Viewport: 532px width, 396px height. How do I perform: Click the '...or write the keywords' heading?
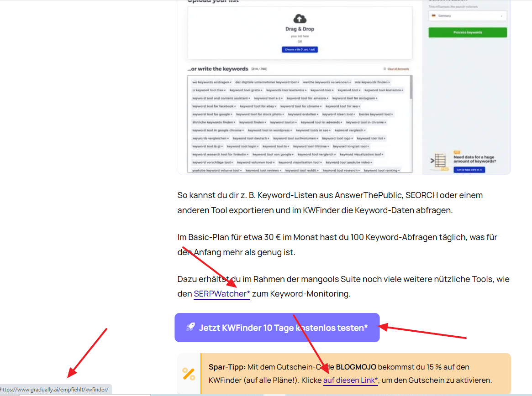(x=218, y=69)
